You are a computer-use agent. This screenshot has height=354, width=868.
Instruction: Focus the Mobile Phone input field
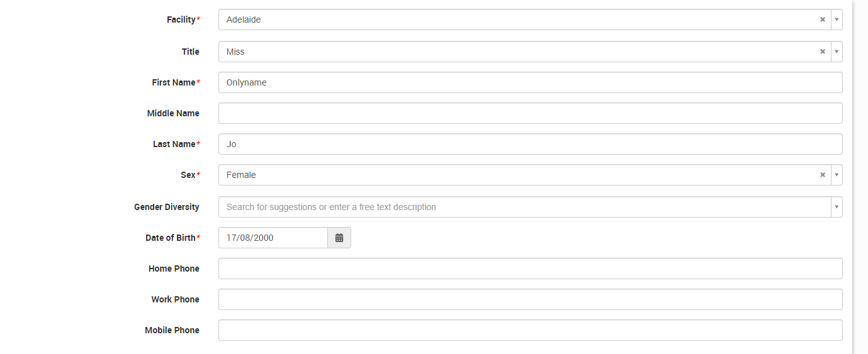(530, 330)
